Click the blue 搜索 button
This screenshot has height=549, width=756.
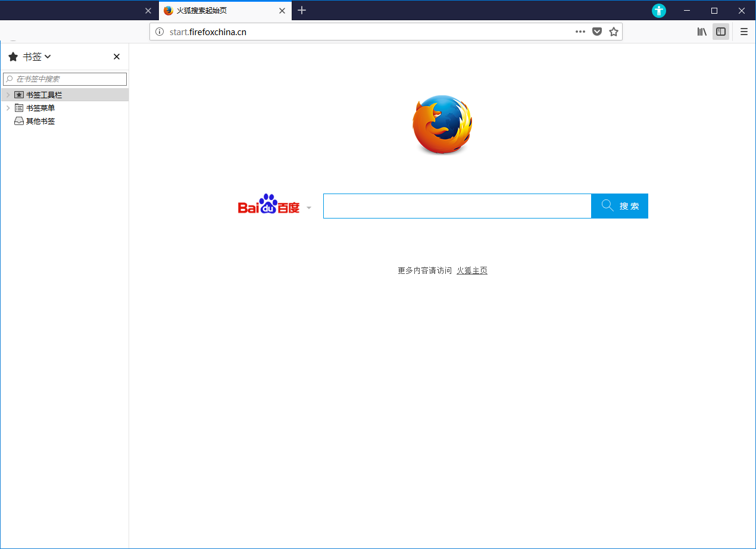[x=620, y=206]
